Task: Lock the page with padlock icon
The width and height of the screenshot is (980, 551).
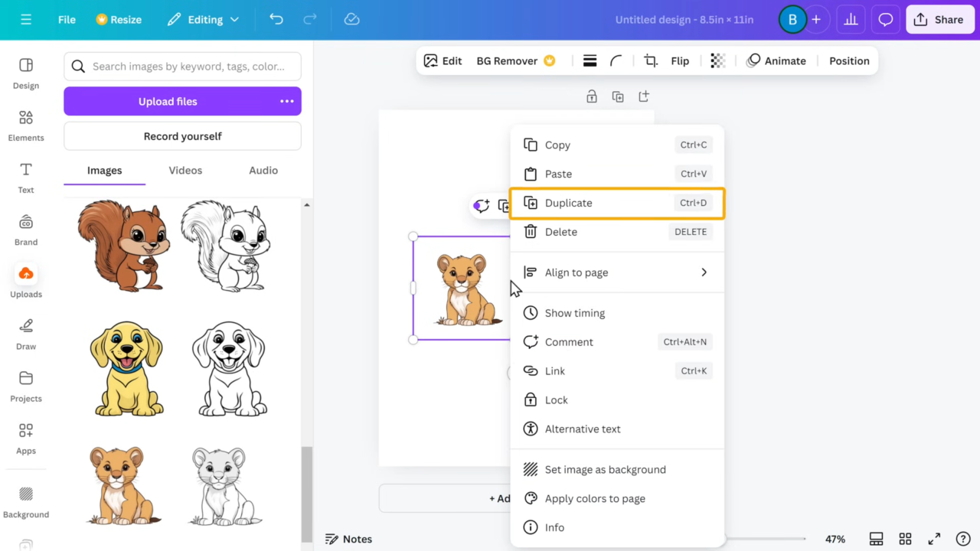Action: 592,96
